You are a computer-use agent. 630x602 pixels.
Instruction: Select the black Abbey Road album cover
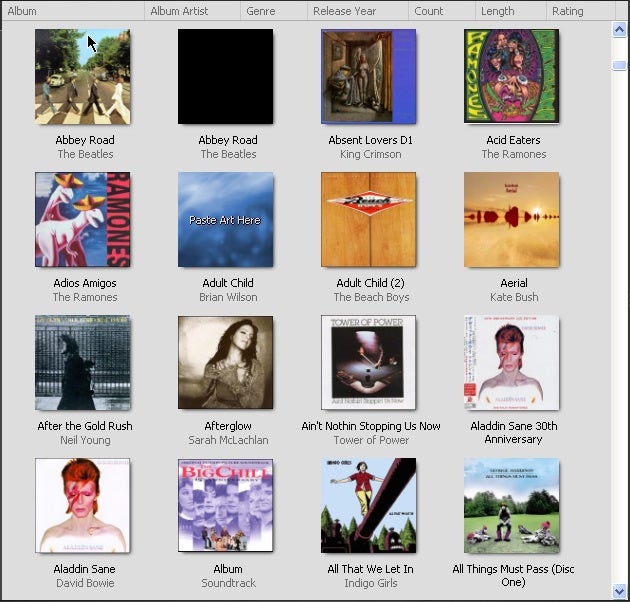click(x=225, y=76)
